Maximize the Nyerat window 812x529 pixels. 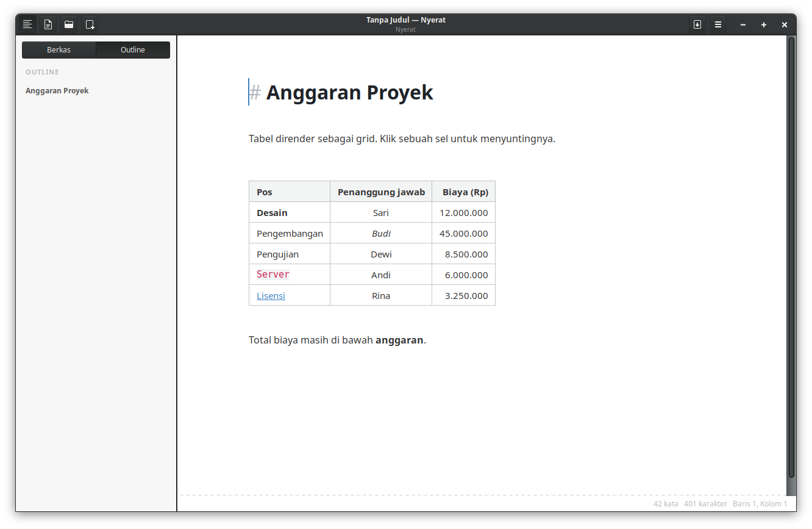pos(764,24)
